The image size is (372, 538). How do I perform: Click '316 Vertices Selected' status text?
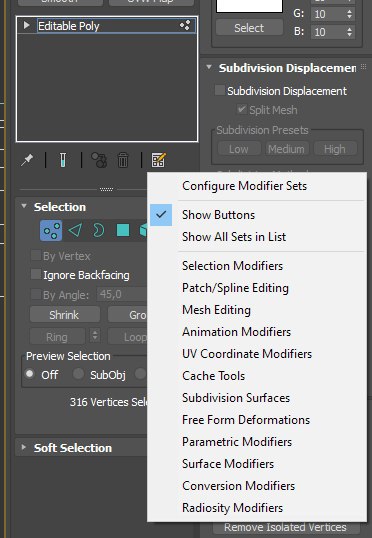[108, 402]
